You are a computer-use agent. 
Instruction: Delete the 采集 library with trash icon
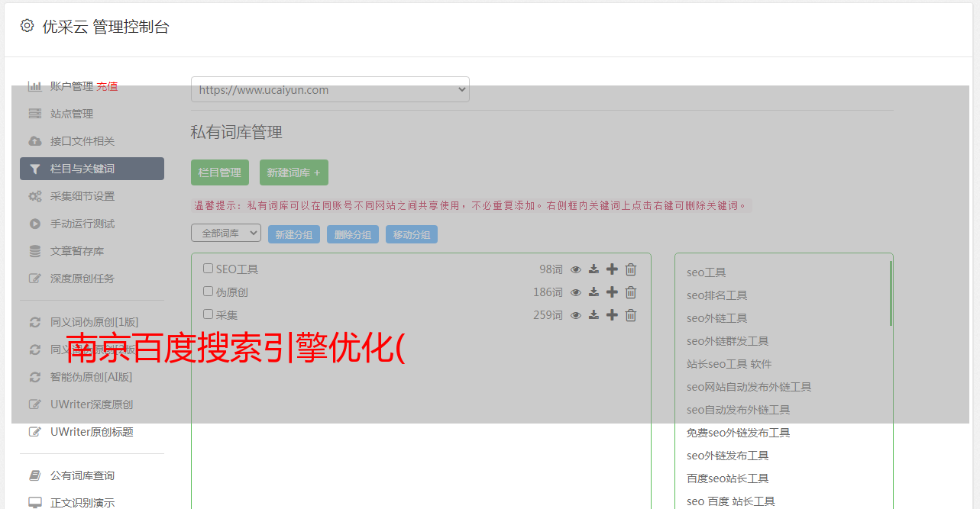click(x=631, y=315)
